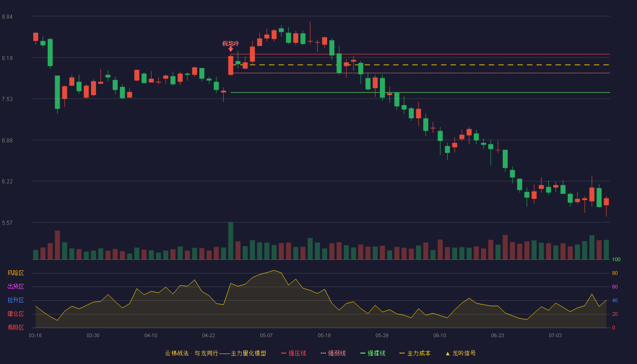The width and height of the screenshot is (637, 364).
Task: Toggle the 强压线 legend entry
Action: coord(293,353)
